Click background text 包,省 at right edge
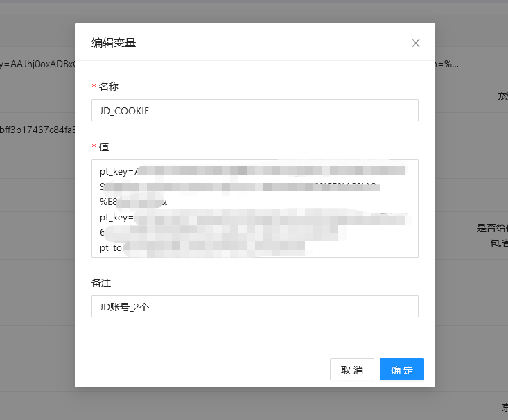Image resolution: width=508 pixels, height=420 pixels. [498, 242]
